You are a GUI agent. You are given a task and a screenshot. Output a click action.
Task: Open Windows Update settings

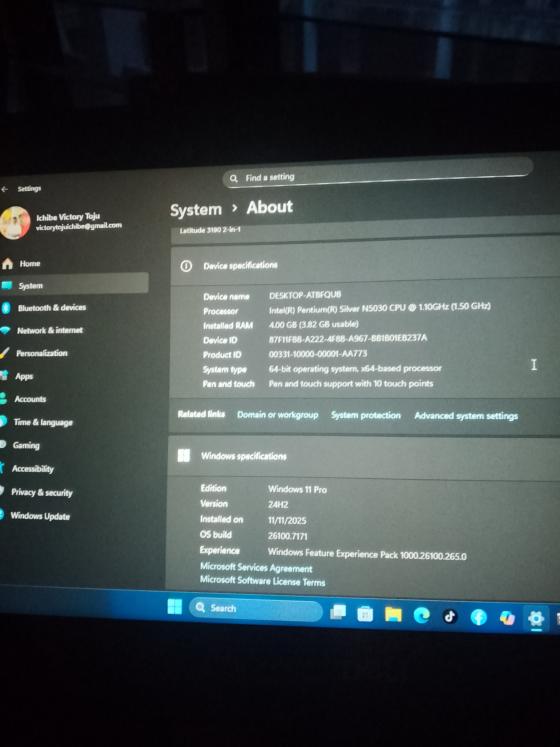pos(40,516)
